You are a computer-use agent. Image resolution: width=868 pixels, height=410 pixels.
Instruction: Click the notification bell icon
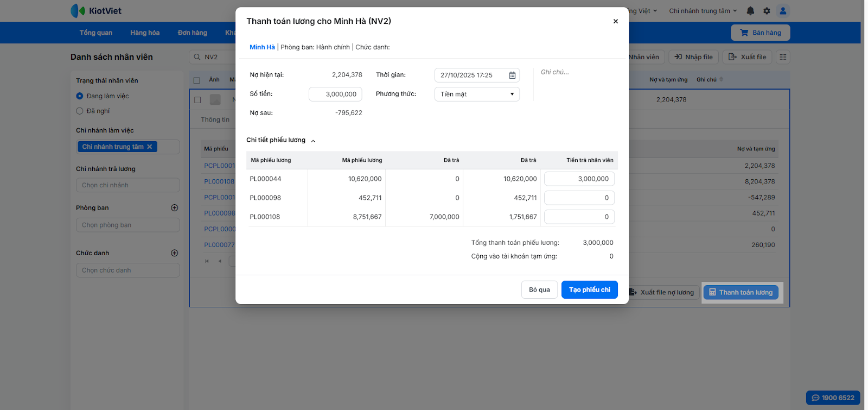pos(750,11)
